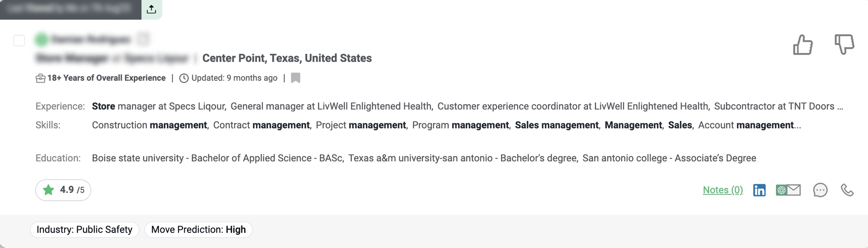Click the green availability status dot

pyautogui.click(x=42, y=39)
